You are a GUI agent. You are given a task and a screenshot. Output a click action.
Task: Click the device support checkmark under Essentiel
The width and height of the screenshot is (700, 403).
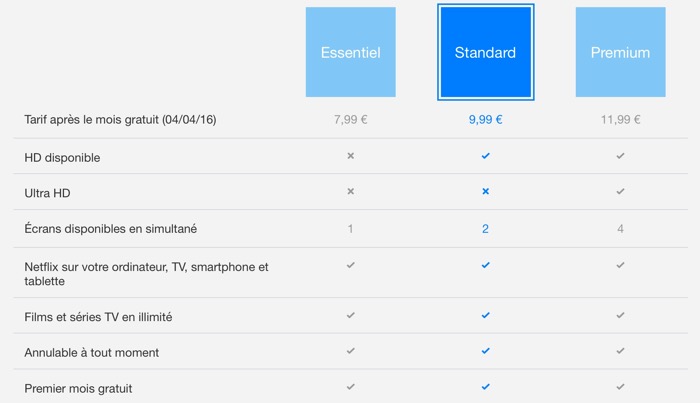coord(350,265)
